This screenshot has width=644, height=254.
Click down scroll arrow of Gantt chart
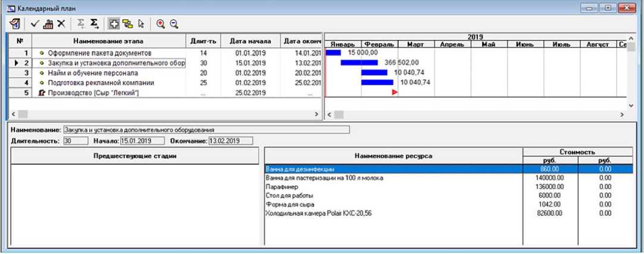tap(632, 105)
